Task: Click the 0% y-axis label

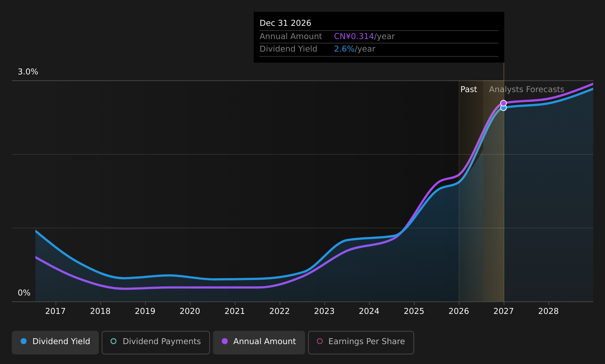Action: 24,293
